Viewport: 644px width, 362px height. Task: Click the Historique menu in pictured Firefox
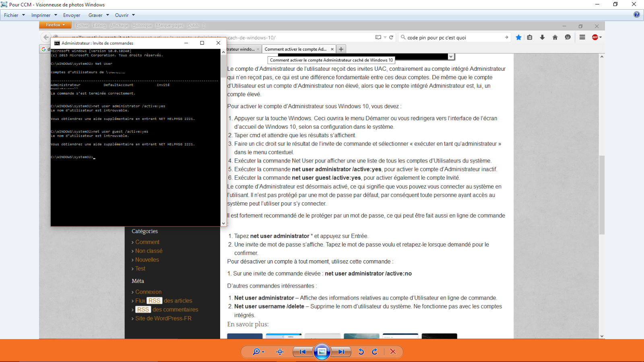(142, 25)
